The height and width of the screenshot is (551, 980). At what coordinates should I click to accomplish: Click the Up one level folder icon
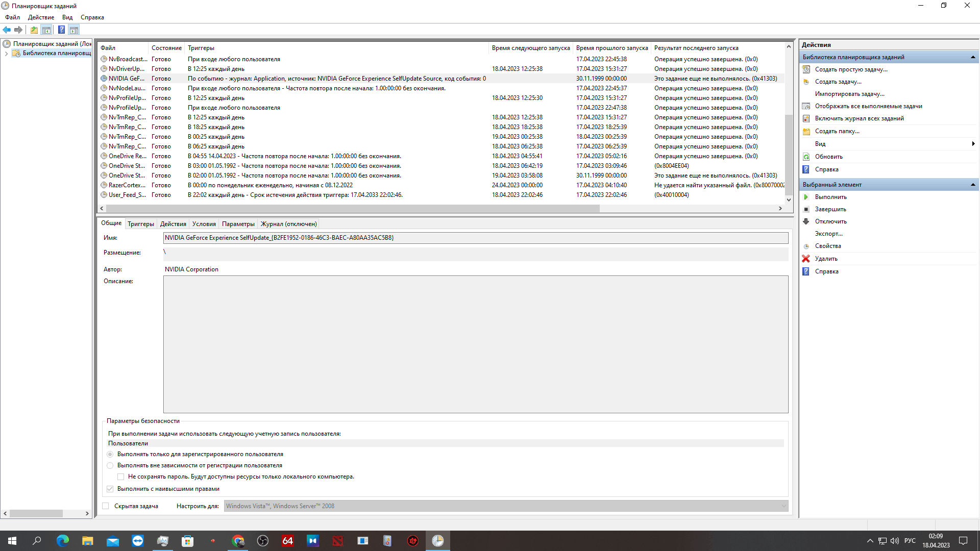click(34, 30)
